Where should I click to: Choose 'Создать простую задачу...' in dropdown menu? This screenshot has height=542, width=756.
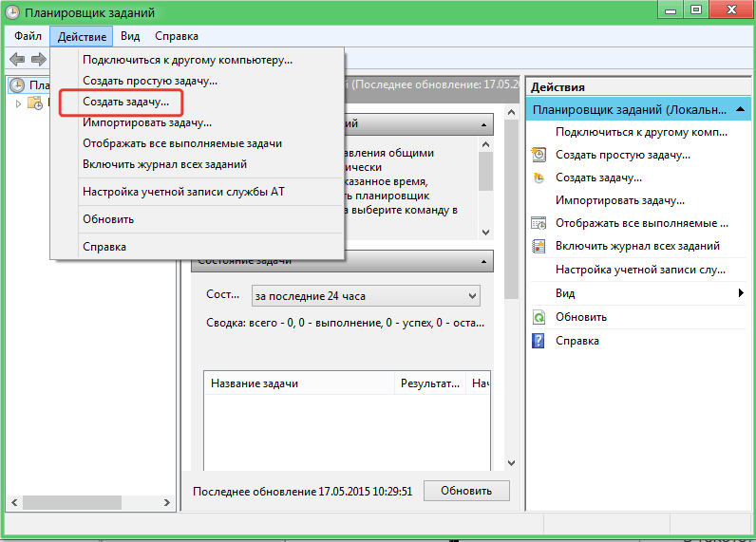click(x=198, y=81)
